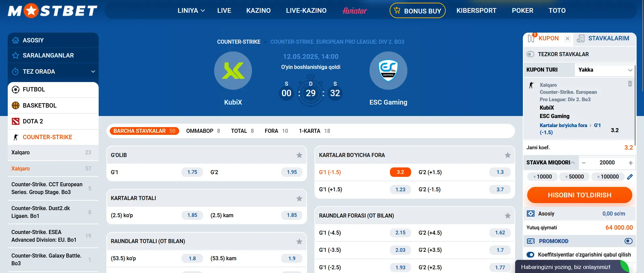
Task: Click the ESC Gaming team logo
Action: pyautogui.click(x=388, y=71)
